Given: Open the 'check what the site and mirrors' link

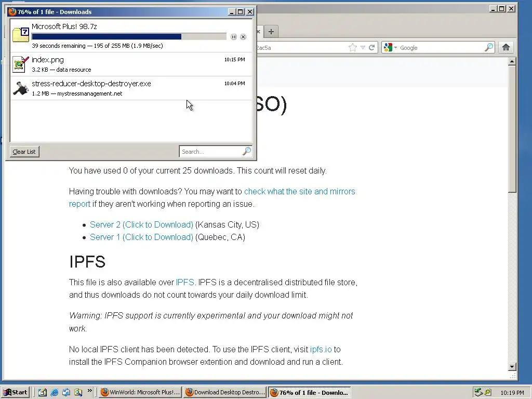Looking at the screenshot, I should pyautogui.click(x=300, y=191).
